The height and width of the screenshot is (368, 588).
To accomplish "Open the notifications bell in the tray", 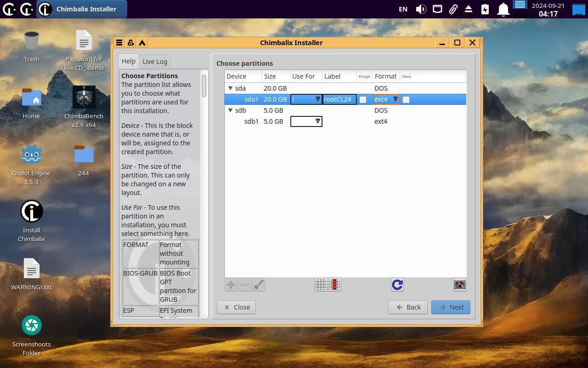I will coord(504,9).
